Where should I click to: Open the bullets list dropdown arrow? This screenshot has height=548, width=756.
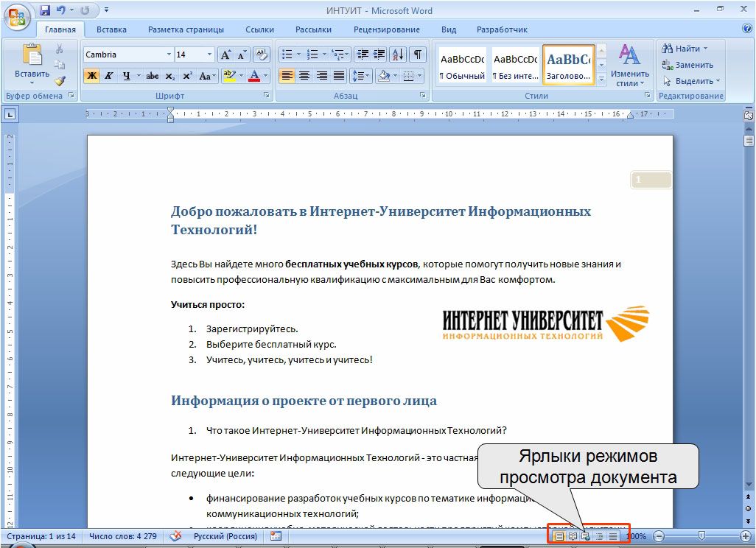click(x=298, y=55)
